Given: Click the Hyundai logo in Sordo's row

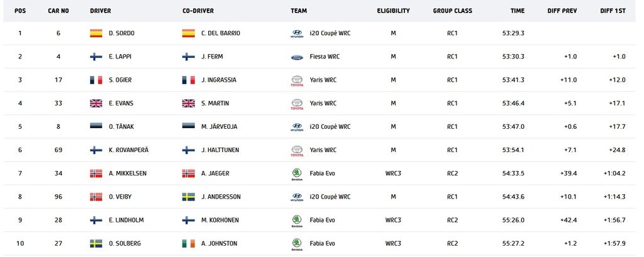Looking at the screenshot, I should [x=297, y=34].
